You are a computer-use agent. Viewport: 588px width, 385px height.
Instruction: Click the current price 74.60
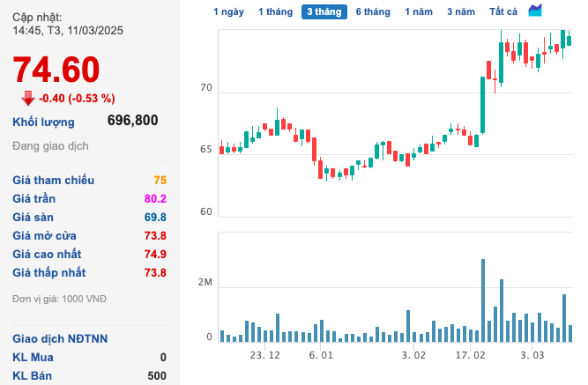click(56, 69)
